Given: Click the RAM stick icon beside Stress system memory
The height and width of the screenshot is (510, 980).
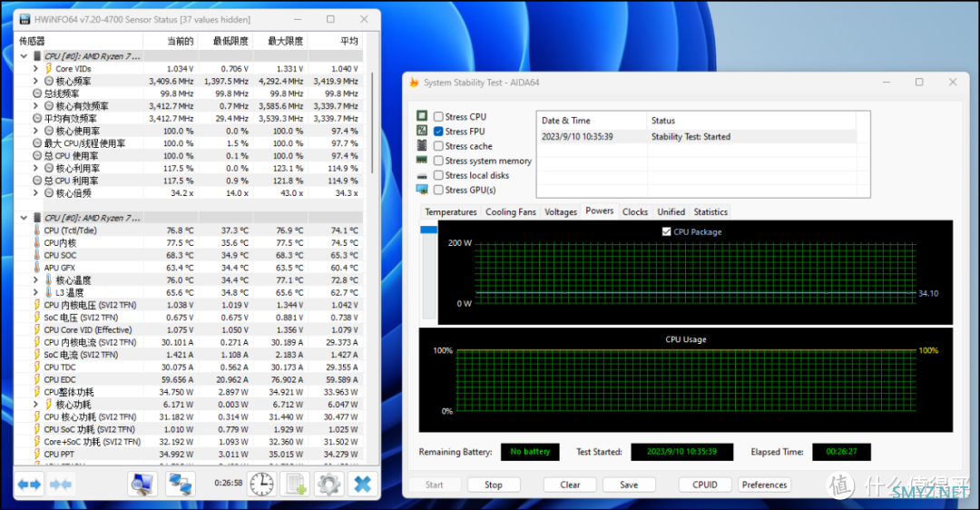Looking at the screenshot, I should [422, 160].
